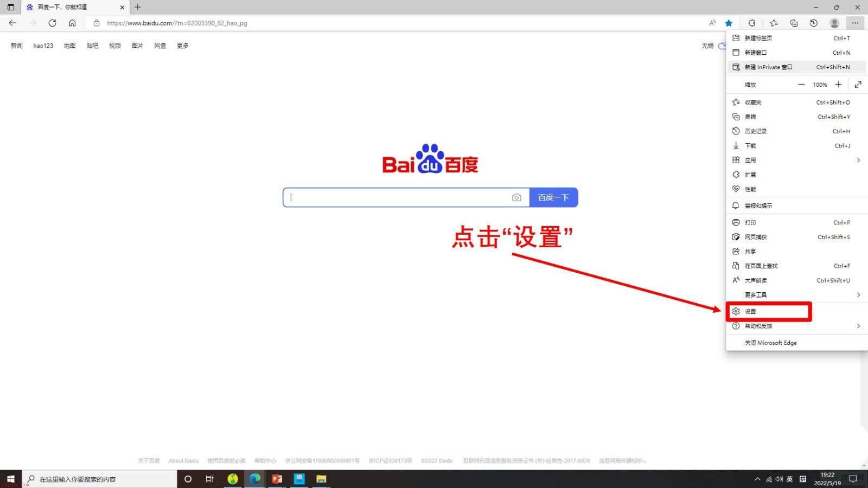
Task: Open 设置 from the menu
Action: (x=796, y=311)
